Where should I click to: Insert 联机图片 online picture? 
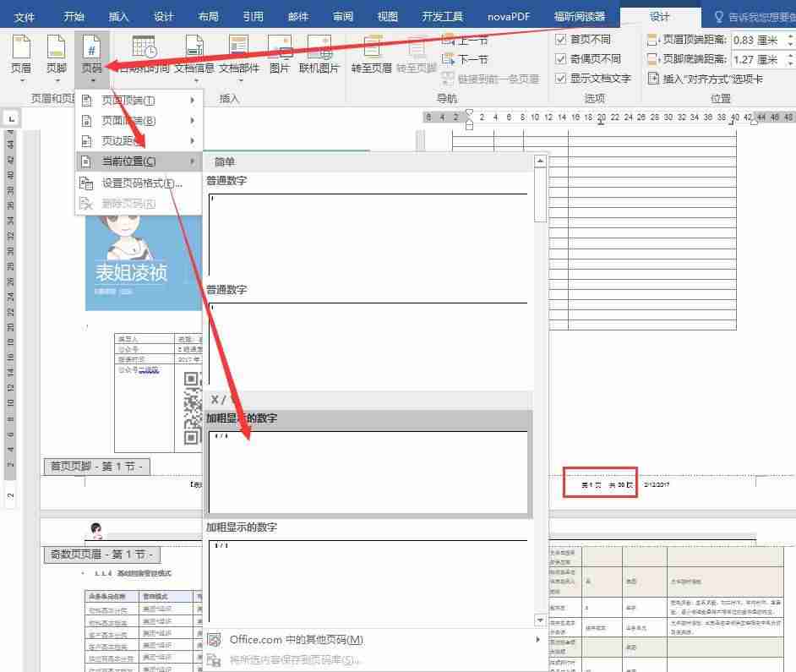[x=319, y=55]
